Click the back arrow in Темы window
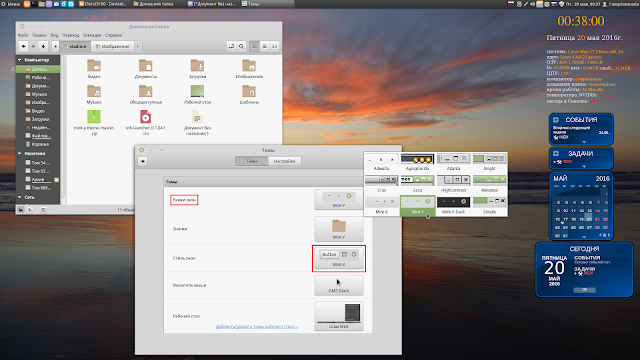Screen dimensions: 640x360 click(x=143, y=161)
